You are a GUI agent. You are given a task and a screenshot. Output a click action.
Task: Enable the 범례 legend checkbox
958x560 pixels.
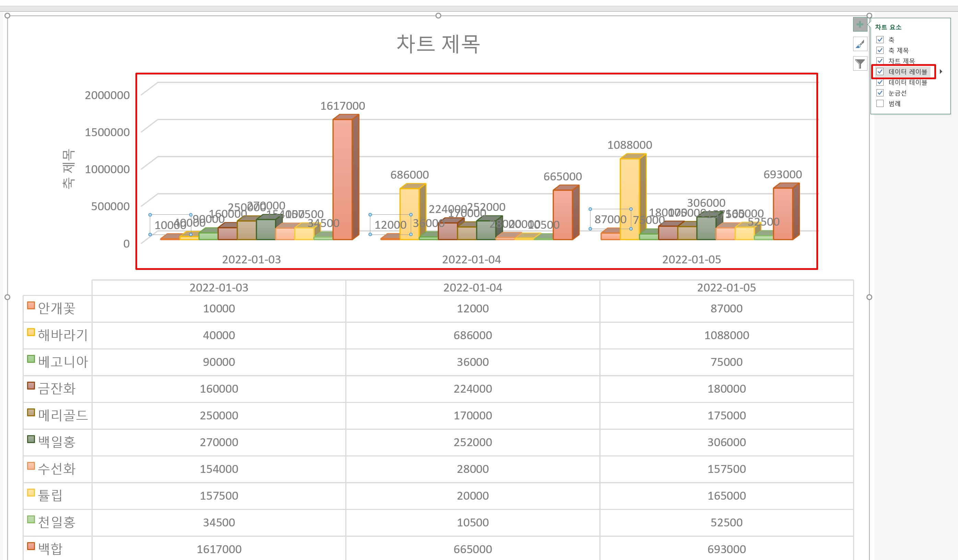click(x=880, y=104)
